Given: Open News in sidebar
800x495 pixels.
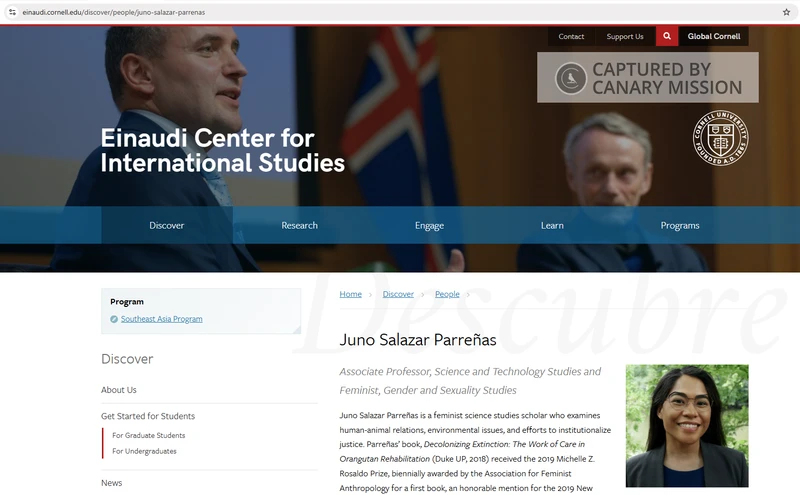Looking at the screenshot, I should pyautogui.click(x=112, y=483).
